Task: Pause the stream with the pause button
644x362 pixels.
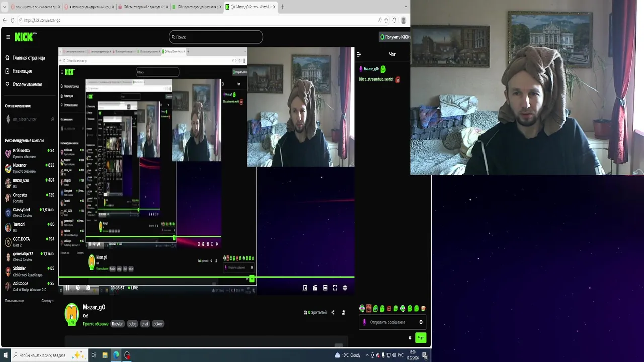Action: point(67,288)
